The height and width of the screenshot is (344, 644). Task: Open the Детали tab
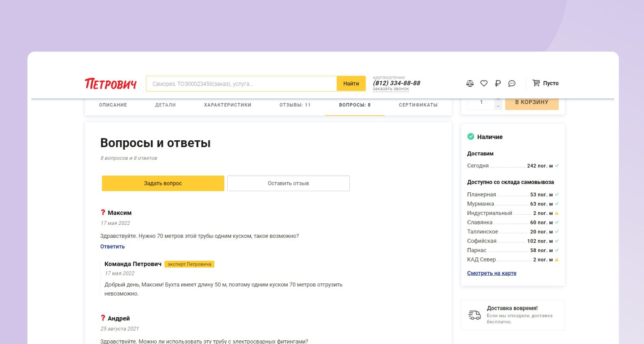click(165, 105)
